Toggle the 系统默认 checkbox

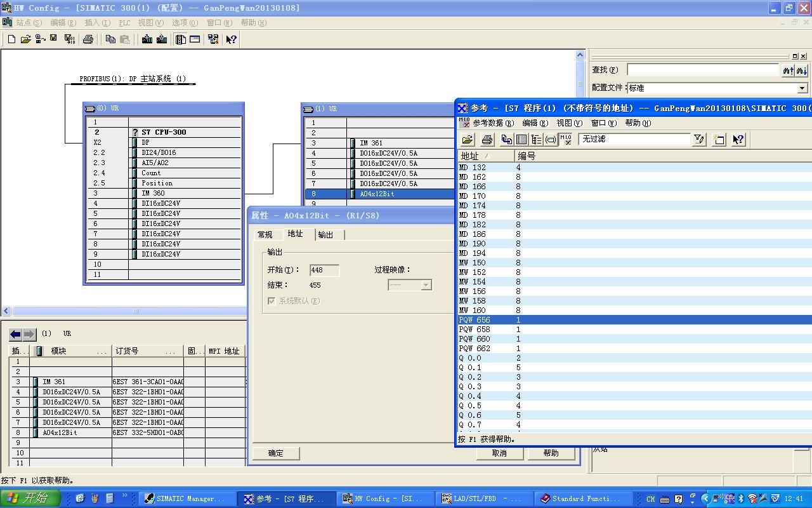272,301
